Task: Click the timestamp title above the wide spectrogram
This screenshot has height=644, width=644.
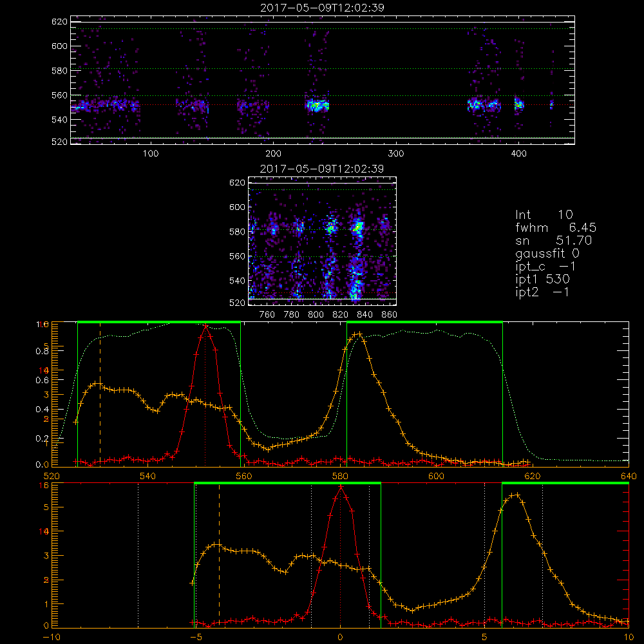Action: pos(323,8)
